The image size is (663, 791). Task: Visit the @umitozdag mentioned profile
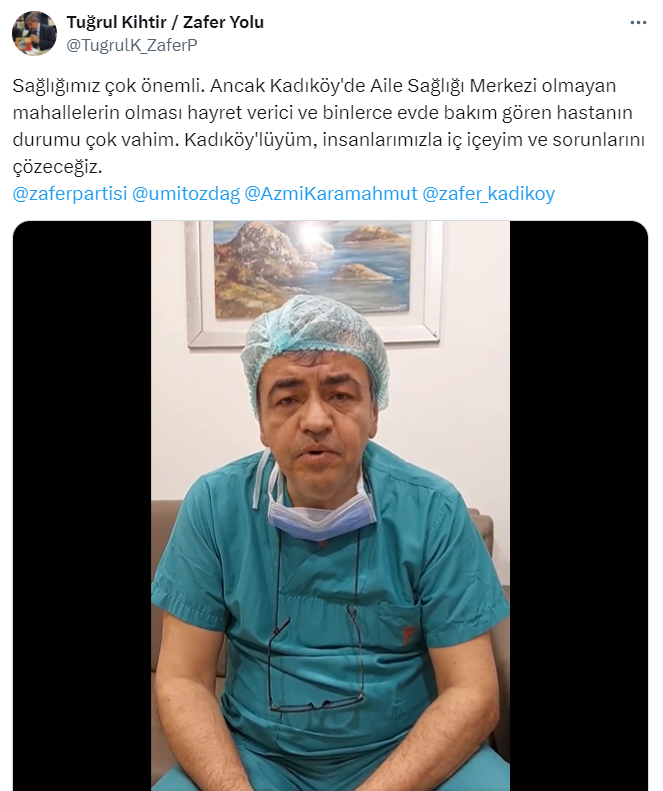point(186,194)
